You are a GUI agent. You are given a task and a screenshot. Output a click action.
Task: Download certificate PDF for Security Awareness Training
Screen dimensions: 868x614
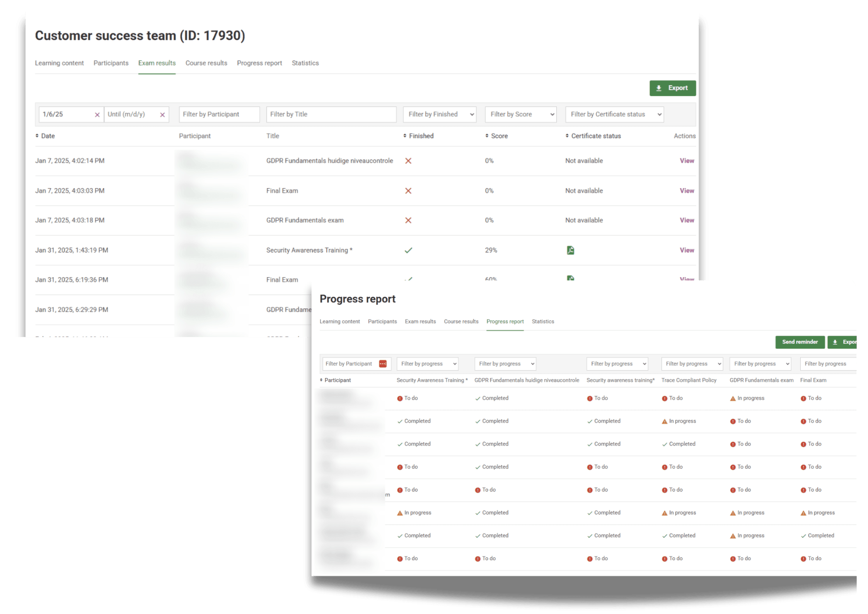(570, 250)
